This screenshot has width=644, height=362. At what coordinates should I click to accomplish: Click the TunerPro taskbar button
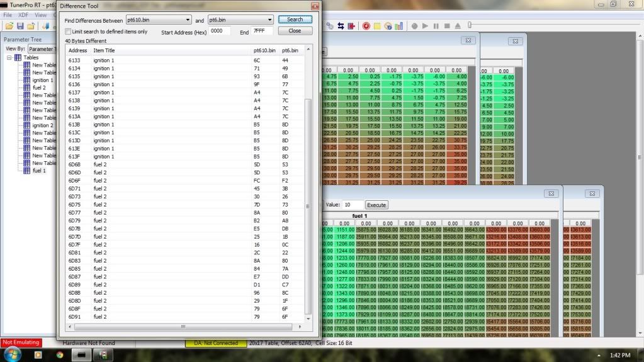click(x=81, y=355)
